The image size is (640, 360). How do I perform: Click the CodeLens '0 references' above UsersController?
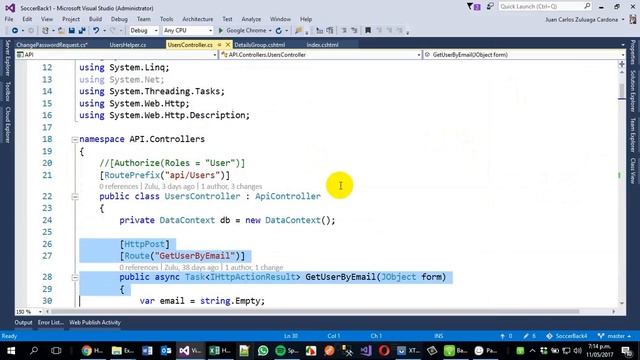coord(118,187)
